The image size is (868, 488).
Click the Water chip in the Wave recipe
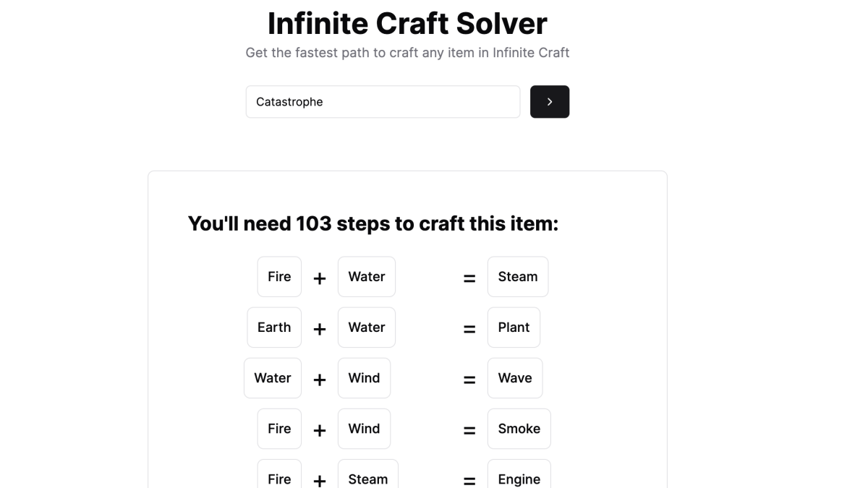273,378
